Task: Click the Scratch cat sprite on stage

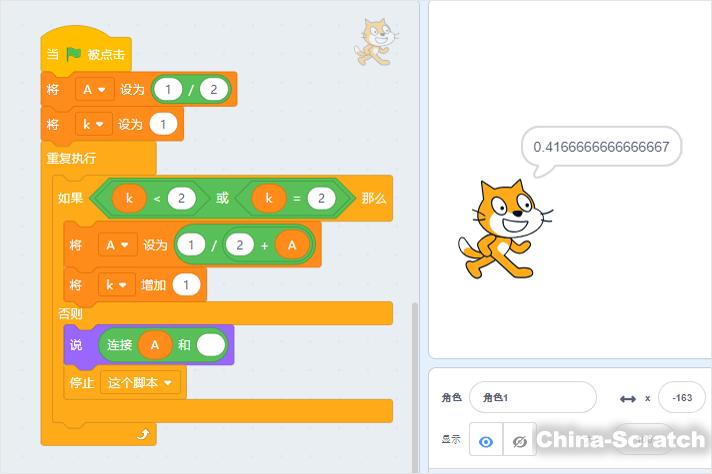Action: pos(505,229)
